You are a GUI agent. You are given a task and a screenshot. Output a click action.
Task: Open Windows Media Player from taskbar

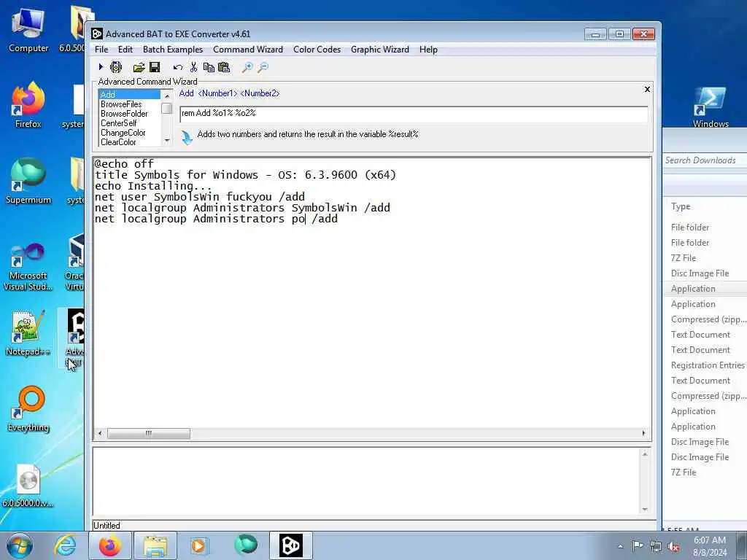[x=198, y=545]
